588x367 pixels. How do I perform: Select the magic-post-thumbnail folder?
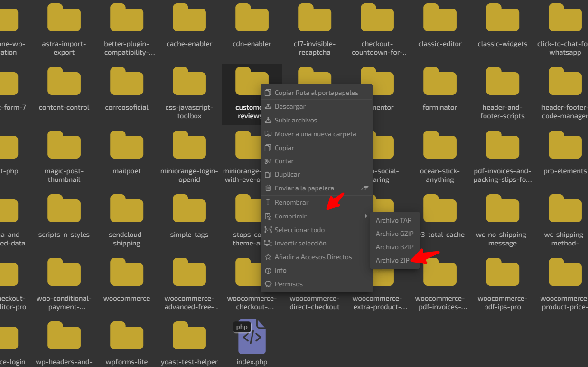[64, 157]
